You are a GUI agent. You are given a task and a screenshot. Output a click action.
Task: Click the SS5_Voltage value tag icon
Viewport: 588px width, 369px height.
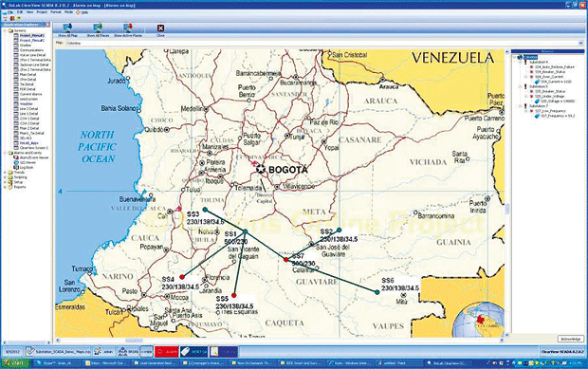coord(537,101)
